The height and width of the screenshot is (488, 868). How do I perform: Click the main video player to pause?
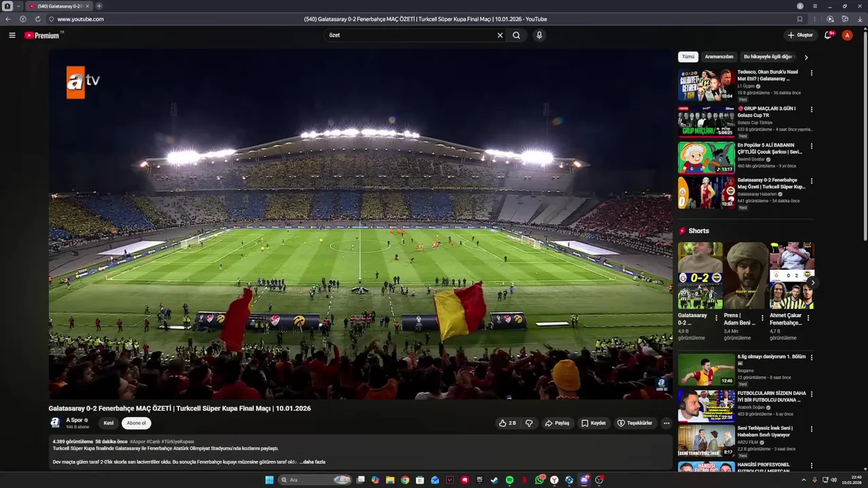tap(360, 224)
